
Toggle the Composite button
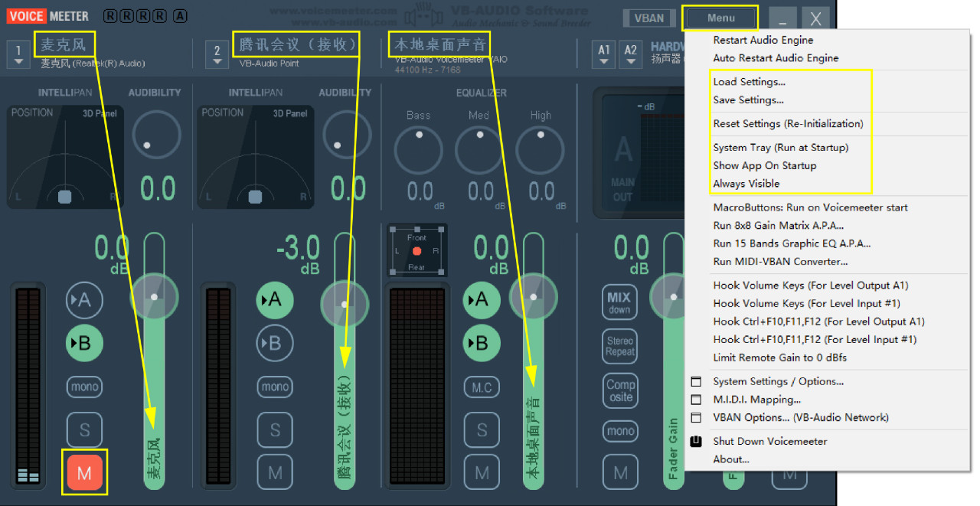coord(619,390)
